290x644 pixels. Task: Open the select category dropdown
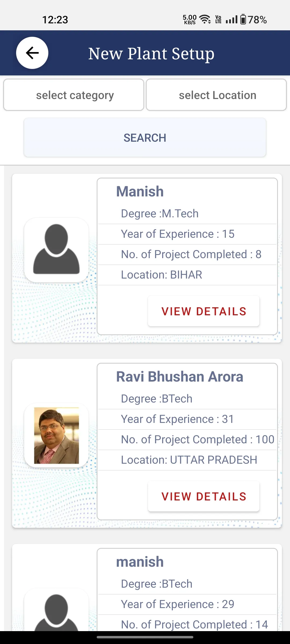click(74, 95)
